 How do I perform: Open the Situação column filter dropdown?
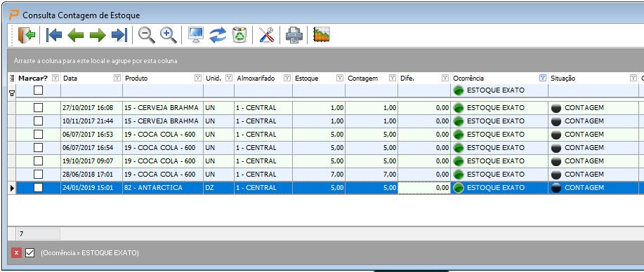pos(633,78)
